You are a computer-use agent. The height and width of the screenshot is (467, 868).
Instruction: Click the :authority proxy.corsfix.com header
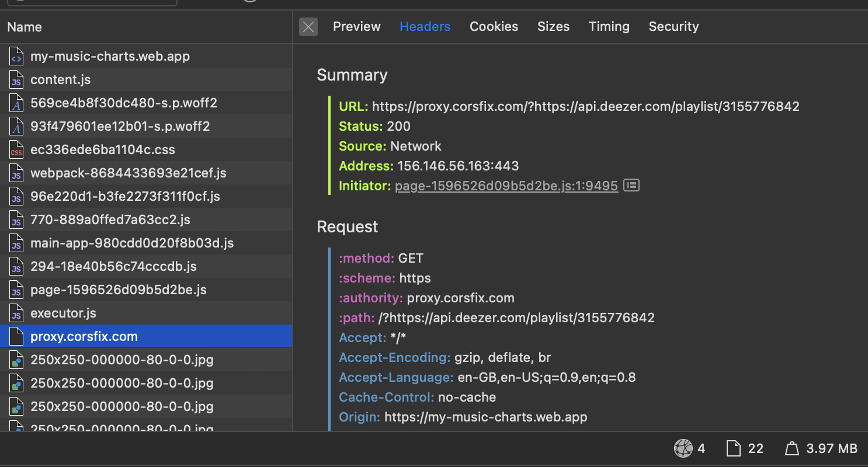426,298
